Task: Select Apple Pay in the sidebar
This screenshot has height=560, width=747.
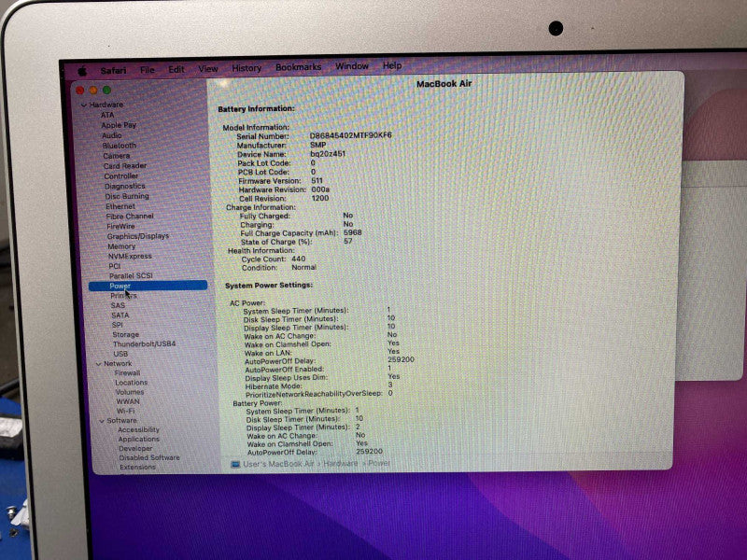Action: pos(119,125)
